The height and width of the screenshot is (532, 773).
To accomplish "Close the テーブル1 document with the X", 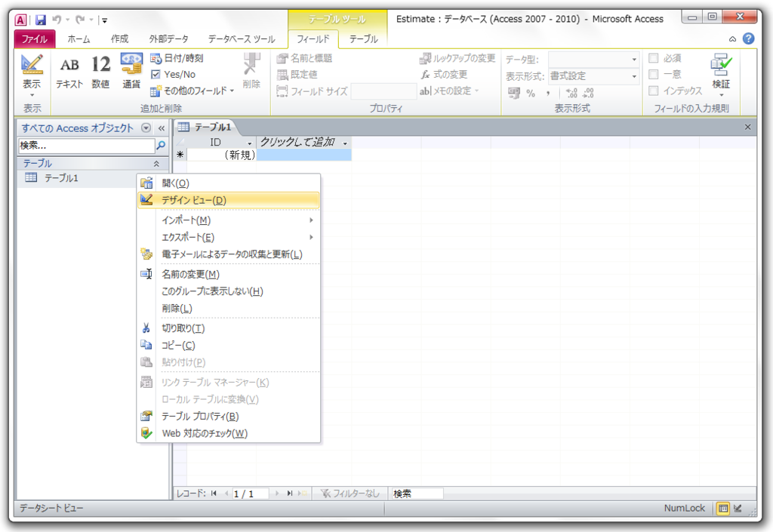I will point(747,127).
